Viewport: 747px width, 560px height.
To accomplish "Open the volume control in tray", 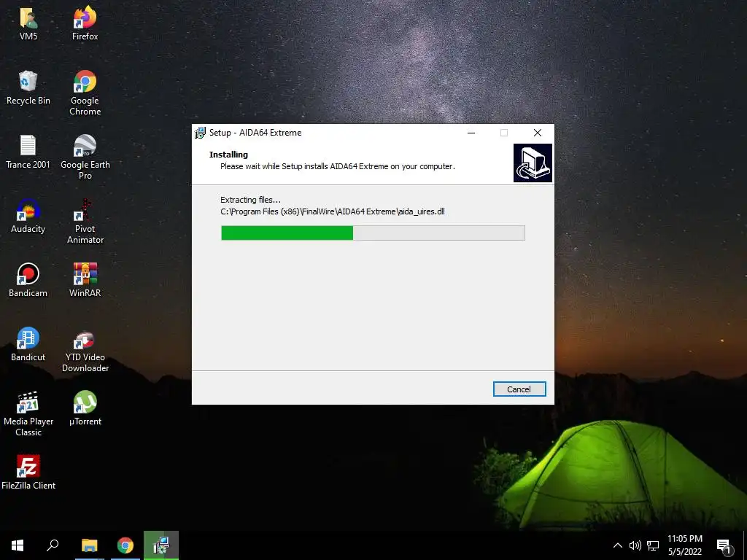I will coord(635,545).
